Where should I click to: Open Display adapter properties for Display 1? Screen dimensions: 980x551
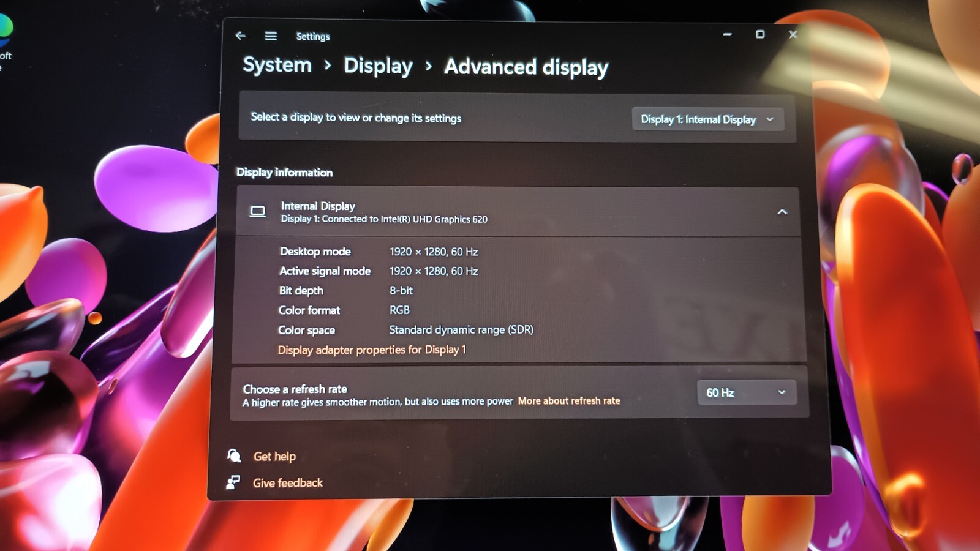click(x=372, y=350)
